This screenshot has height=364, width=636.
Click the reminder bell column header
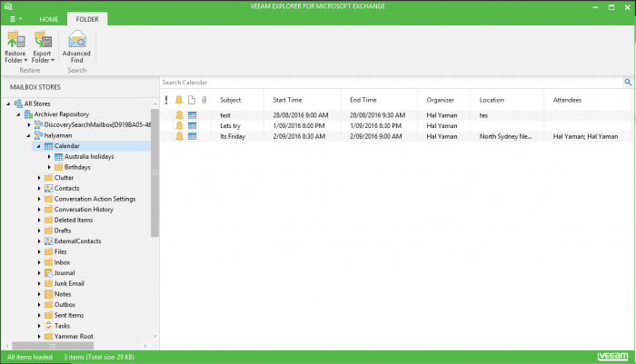(179, 100)
